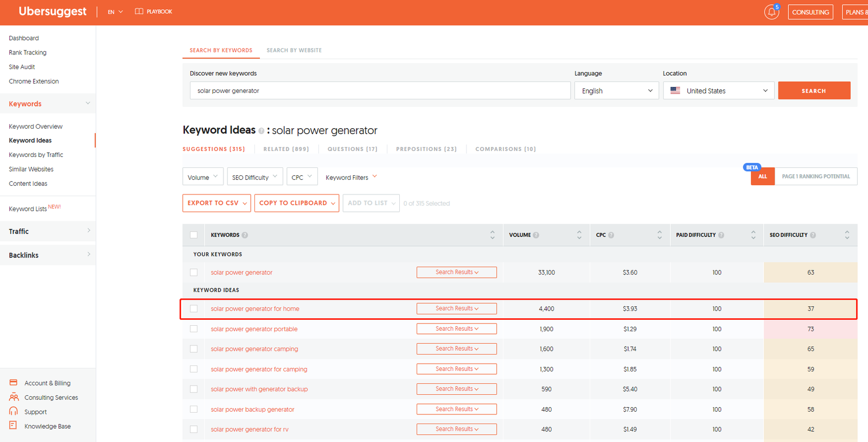Open the Prepositions (23) tab
Image resolution: width=868 pixels, height=442 pixels.
(426, 149)
